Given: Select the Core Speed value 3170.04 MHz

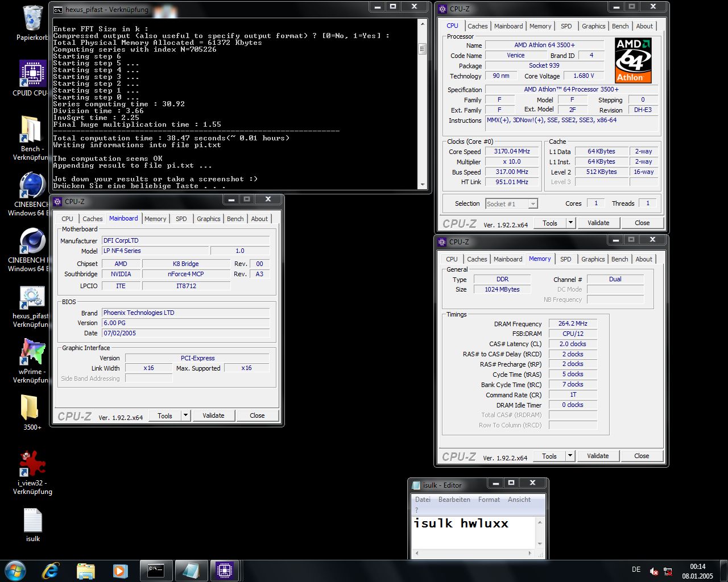Looking at the screenshot, I should (x=512, y=152).
